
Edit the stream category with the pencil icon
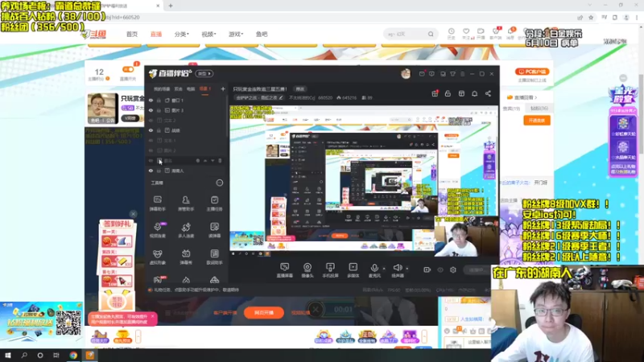281,97
